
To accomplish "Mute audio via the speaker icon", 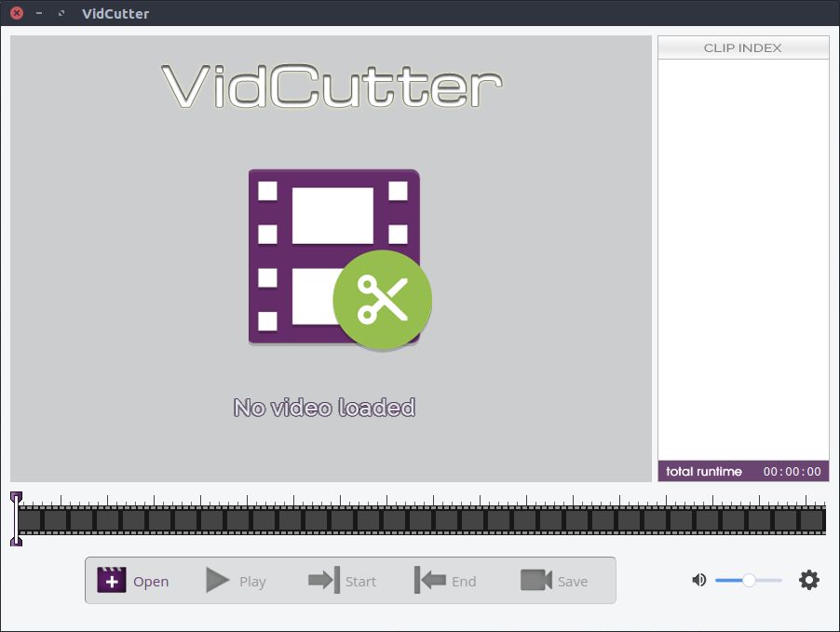I will (699, 580).
